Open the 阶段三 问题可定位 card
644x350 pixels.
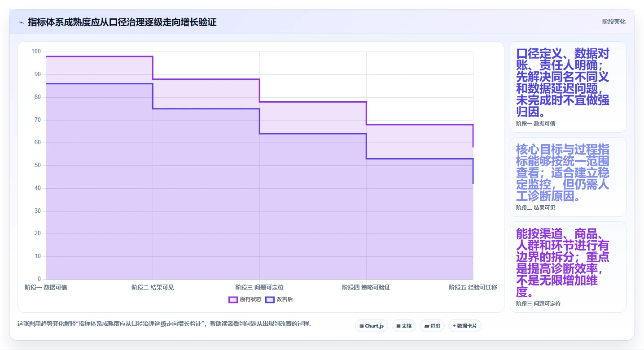[x=568, y=267]
